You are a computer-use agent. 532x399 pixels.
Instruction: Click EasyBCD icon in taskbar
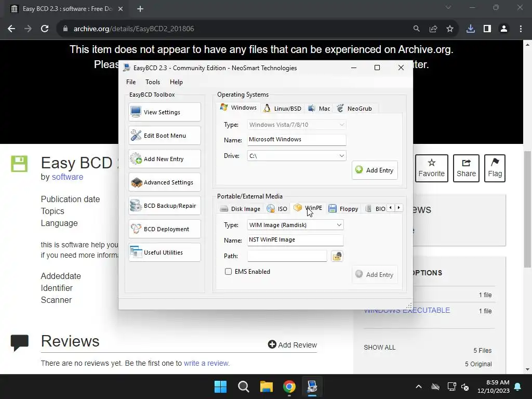[312, 387]
